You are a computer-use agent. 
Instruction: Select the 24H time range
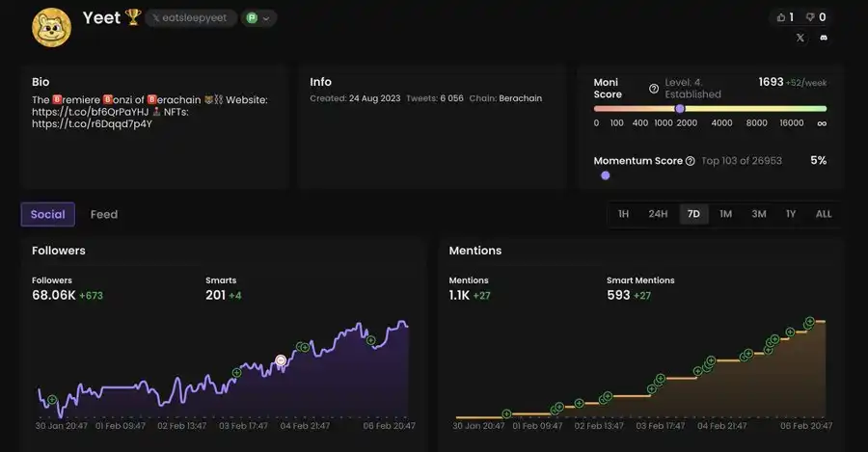(658, 214)
